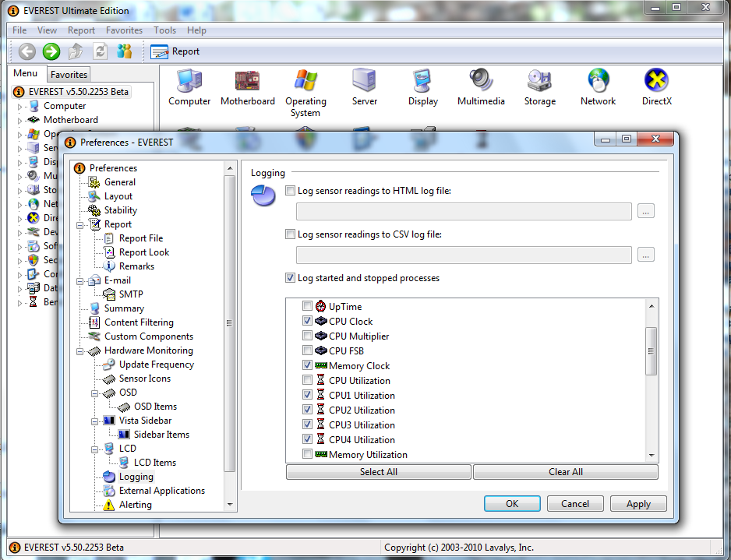This screenshot has width=731, height=560.
Task: Expand Motherboard in main window tree
Action: click(19, 121)
